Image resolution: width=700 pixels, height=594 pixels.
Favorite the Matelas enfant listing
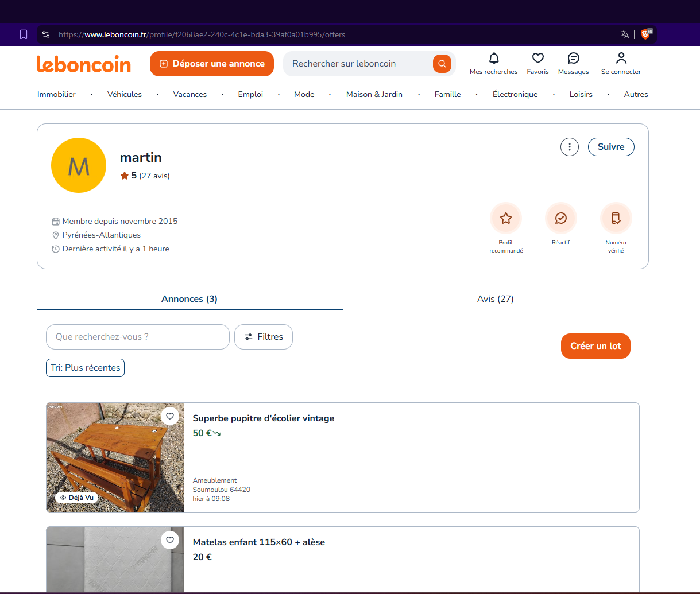(169, 540)
